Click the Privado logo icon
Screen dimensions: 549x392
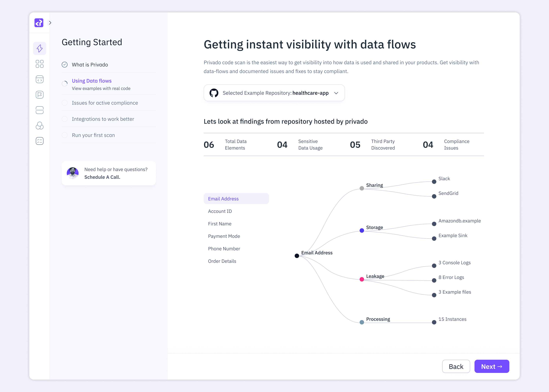(x=39, y=23)
